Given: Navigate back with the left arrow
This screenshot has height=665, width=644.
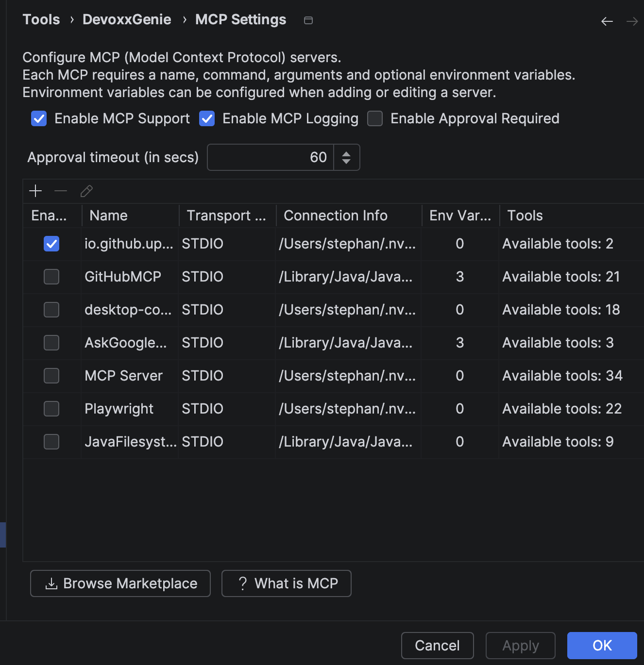Looking at the screenshot, I should click(607, 21).
